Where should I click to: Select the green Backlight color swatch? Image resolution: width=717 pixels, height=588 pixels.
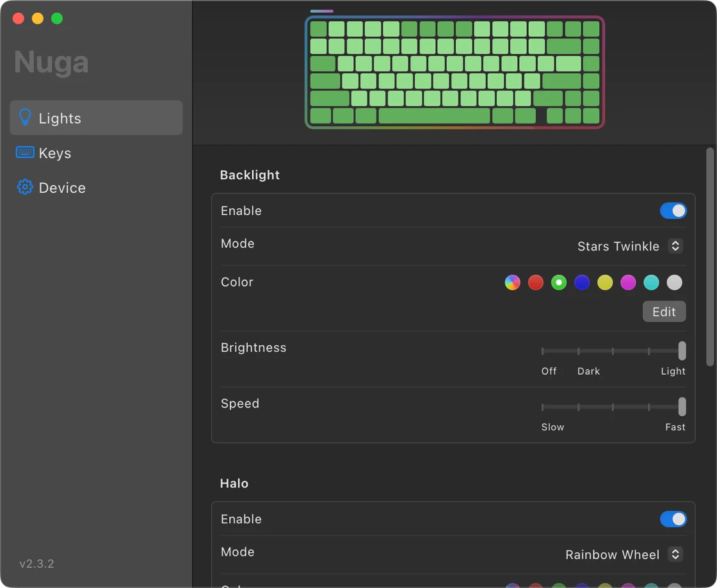(559, 282)
